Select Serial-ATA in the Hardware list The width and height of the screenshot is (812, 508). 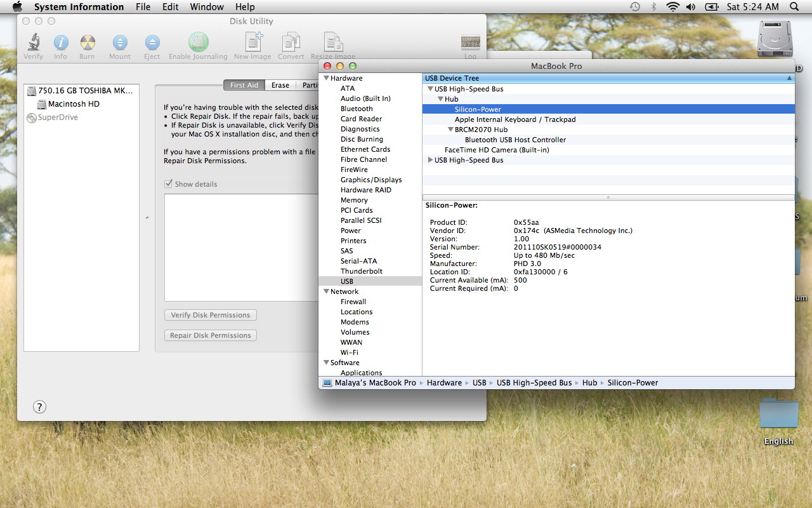point(358,261)
